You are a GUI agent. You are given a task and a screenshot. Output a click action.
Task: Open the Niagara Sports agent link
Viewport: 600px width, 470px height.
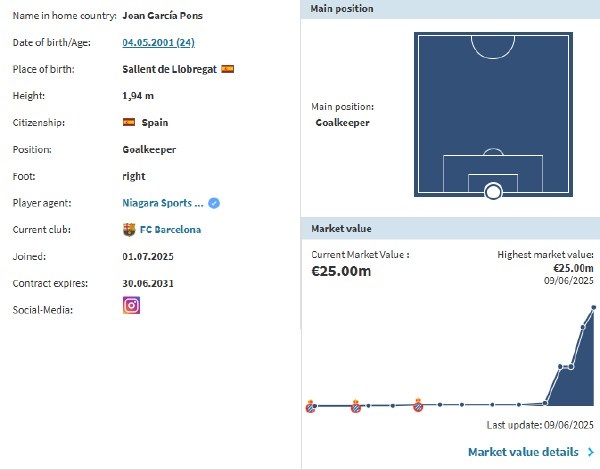pos(163,203)
